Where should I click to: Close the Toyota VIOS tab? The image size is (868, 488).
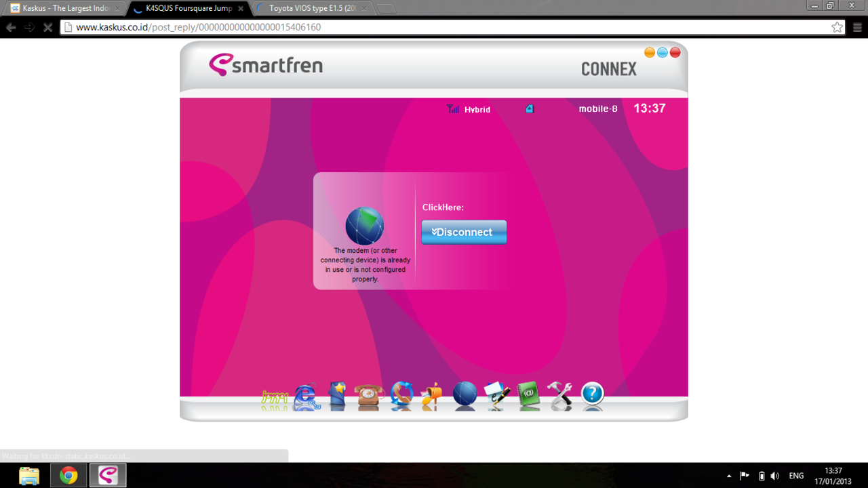pos(364,8)
